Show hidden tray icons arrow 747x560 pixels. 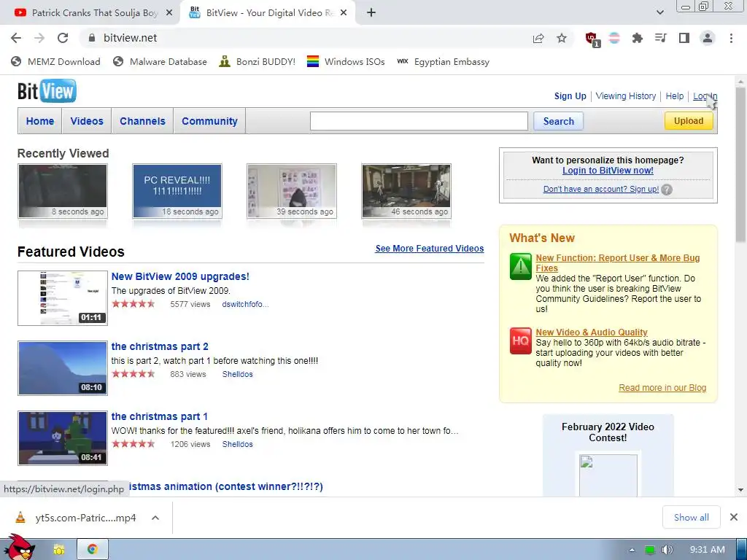click(632, 550)
